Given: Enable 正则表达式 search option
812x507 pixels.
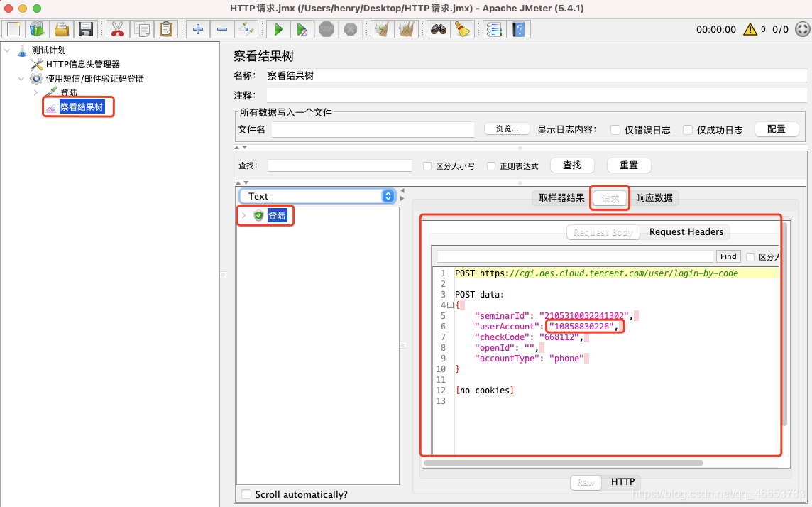Looking at the screenshot, I should 491,166.
